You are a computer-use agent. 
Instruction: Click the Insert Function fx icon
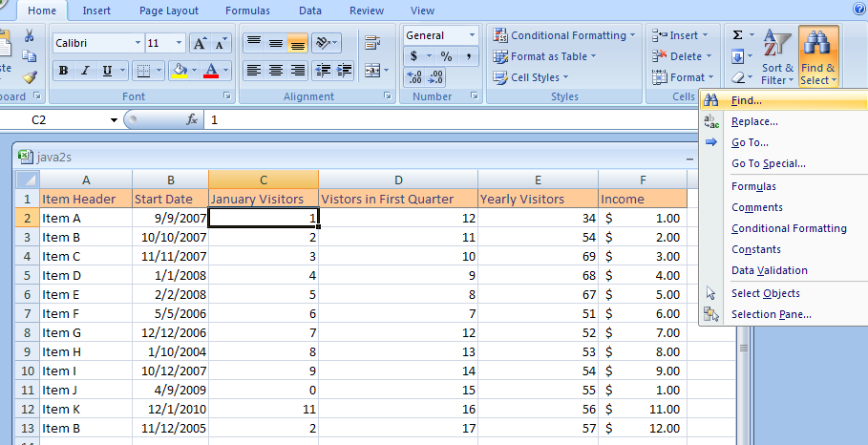pyautogui.click(x=192, y=119)
